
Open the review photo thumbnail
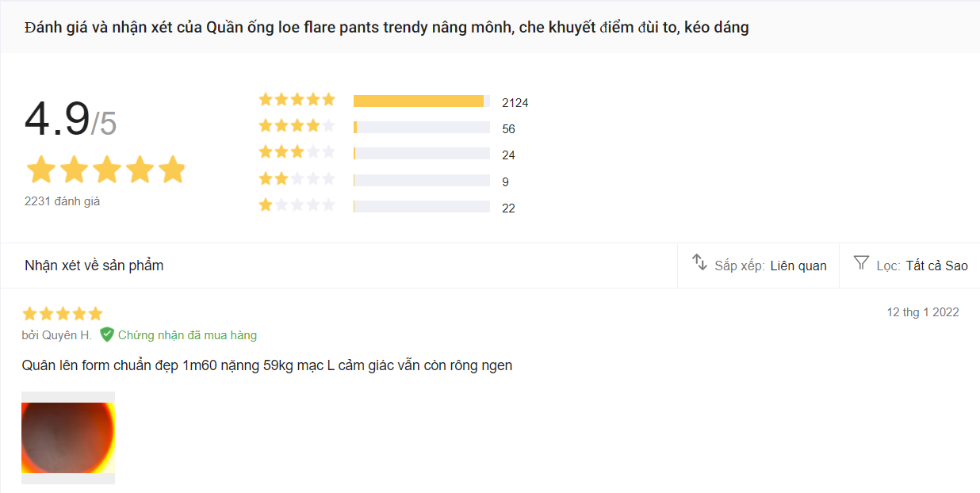68,438
